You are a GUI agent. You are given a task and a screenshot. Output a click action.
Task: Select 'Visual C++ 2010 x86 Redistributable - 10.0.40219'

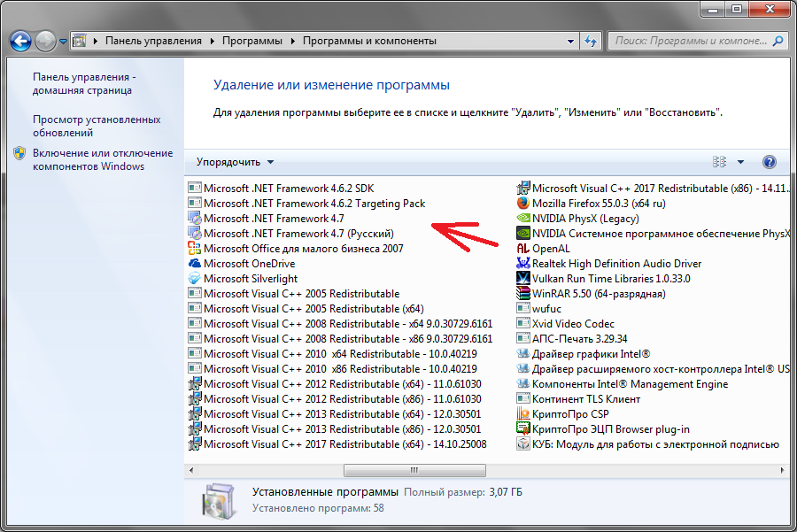point(332,369)
